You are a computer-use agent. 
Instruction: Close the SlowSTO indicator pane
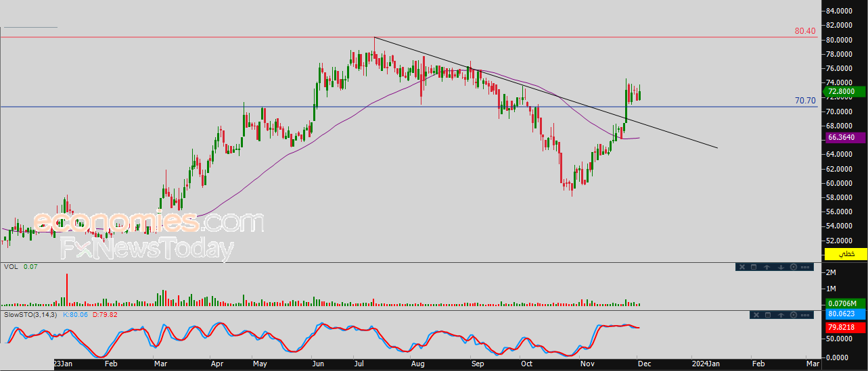(756, 315)
